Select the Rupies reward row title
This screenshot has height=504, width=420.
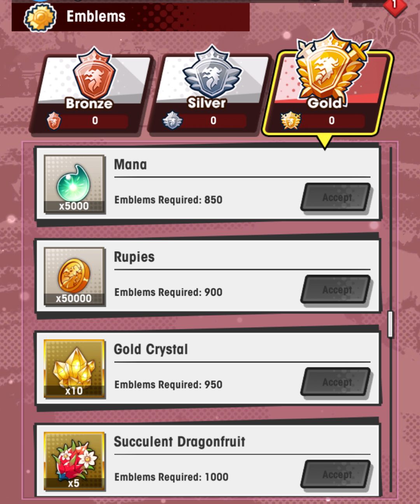134,257
